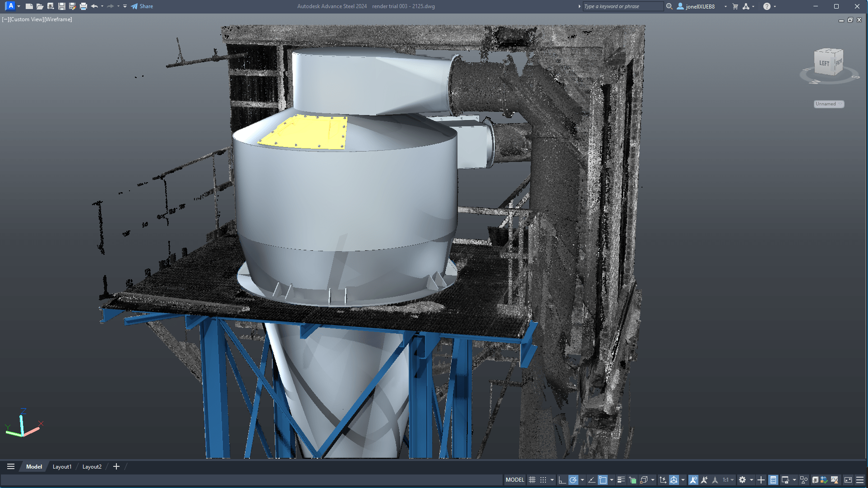Click the New drawing icon

[x=29, y=6]
